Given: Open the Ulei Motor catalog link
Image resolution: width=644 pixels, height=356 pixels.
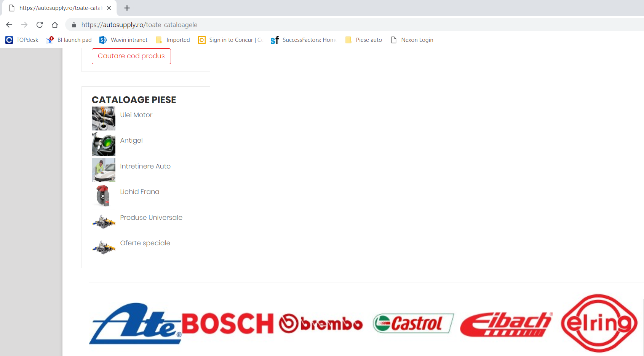Looking at the screenshot, I should click(x=136, y=115).
